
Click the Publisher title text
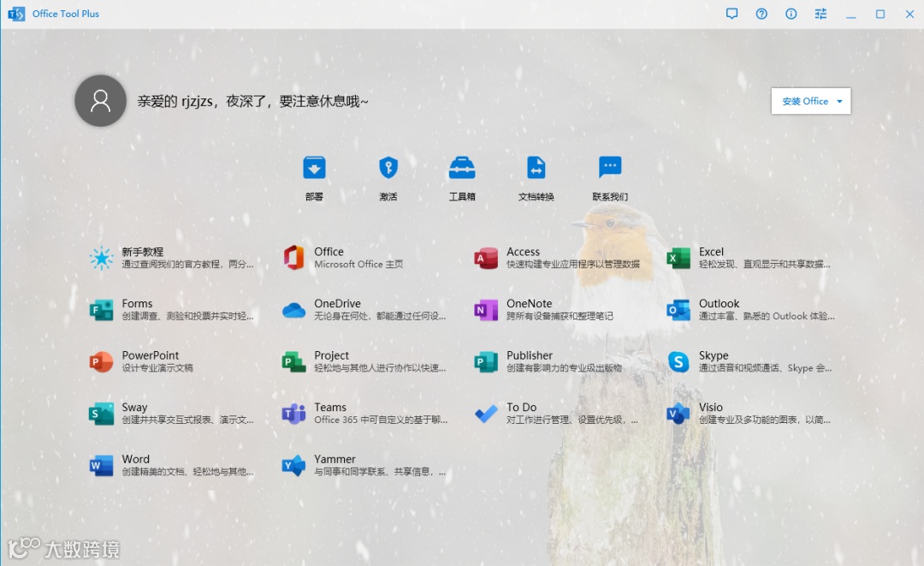(x=530, y=355)
